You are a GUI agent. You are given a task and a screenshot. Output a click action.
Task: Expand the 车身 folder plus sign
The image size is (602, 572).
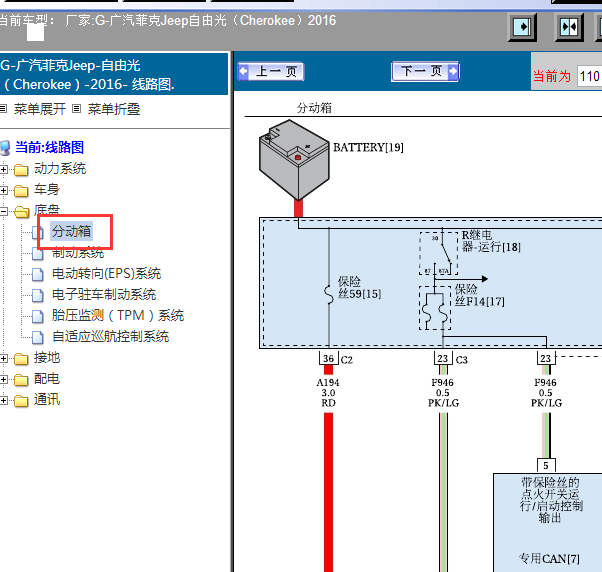[3, 190]
